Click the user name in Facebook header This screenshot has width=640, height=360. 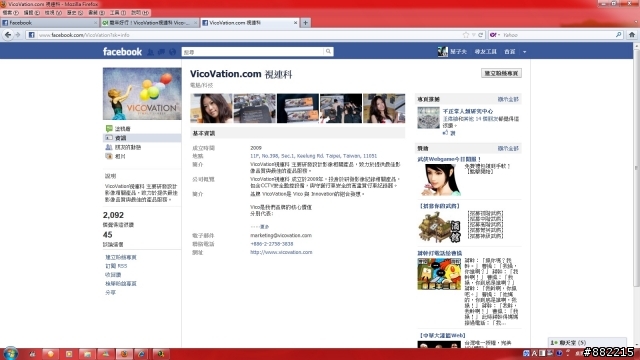458,52
